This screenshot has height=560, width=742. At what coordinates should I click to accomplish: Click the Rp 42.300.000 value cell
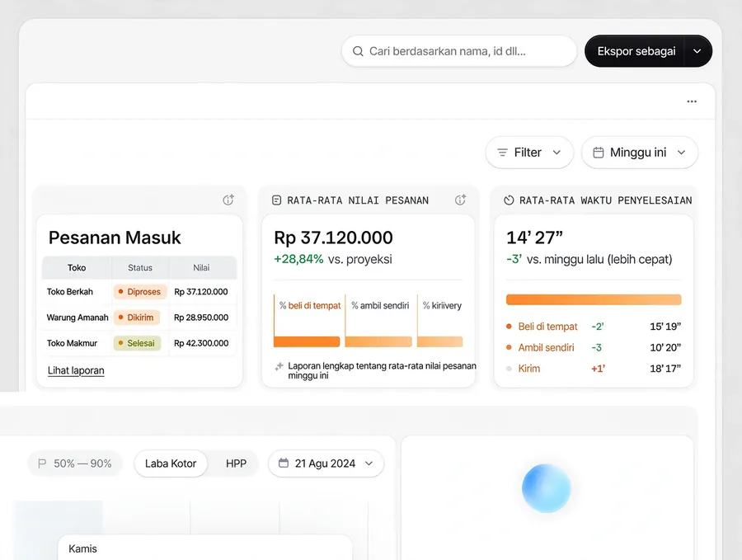(201, 343)
